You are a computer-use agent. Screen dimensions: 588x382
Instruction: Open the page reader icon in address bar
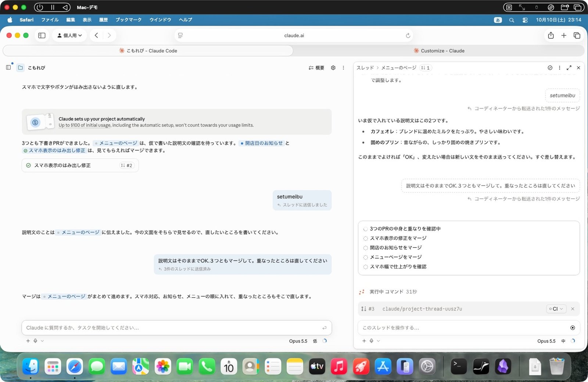pos(180,36)
